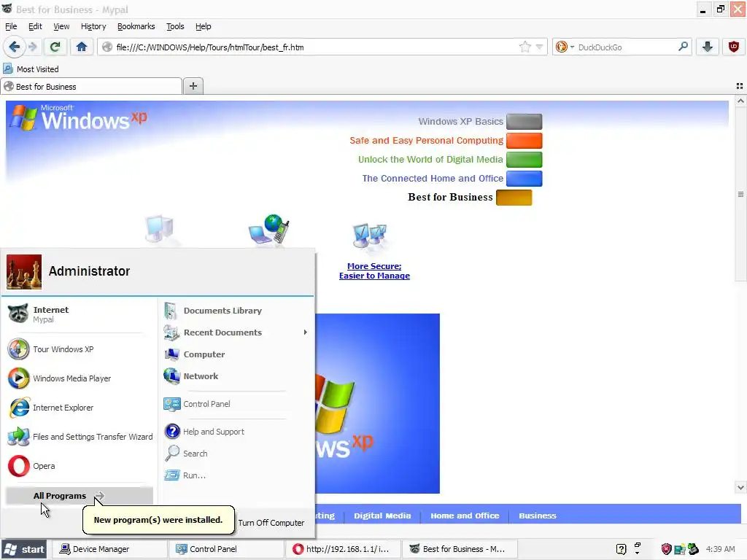
Task: Open the History menu
Action: coord(93,26)
